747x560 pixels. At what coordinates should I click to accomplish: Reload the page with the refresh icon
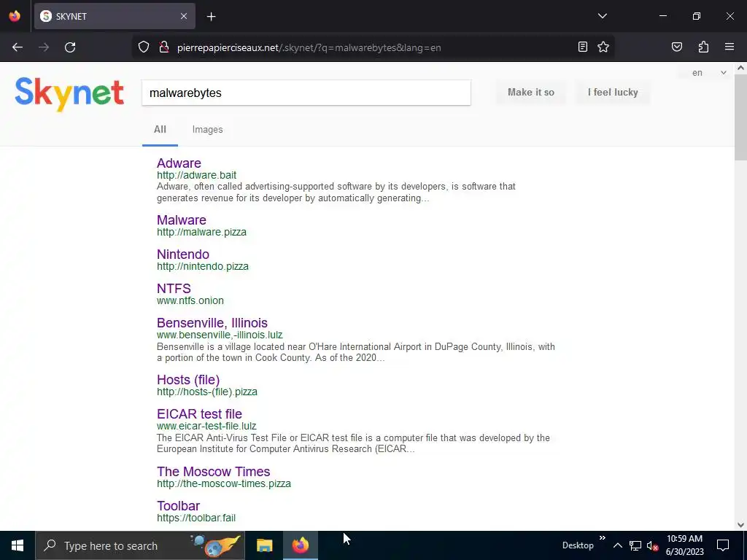coord(70,47)
